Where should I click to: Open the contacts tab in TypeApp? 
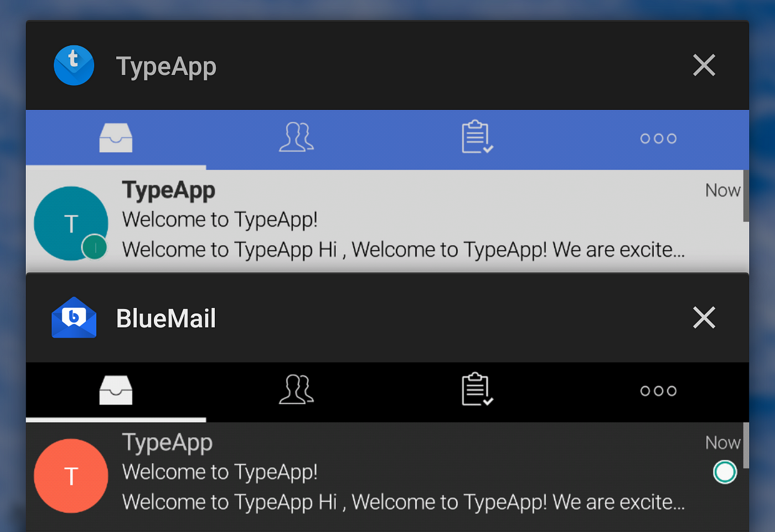click(296, 137)
